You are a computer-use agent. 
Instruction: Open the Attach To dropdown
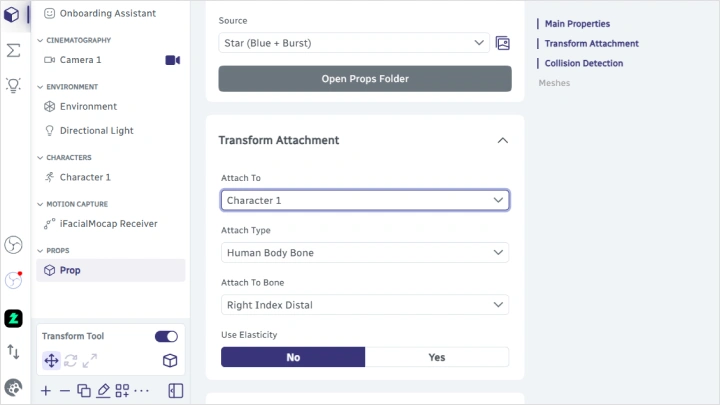364,200
